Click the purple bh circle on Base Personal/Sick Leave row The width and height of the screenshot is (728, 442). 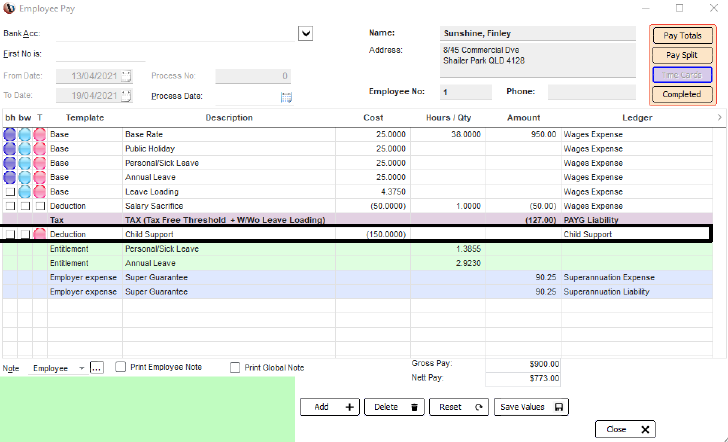10,163
